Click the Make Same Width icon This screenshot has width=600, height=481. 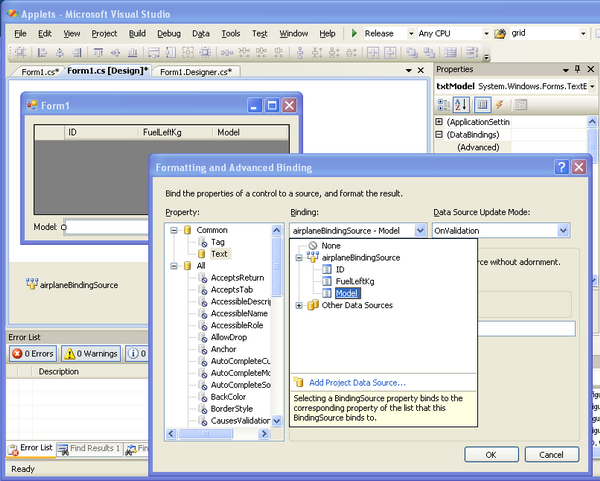(x=153, y=52)
